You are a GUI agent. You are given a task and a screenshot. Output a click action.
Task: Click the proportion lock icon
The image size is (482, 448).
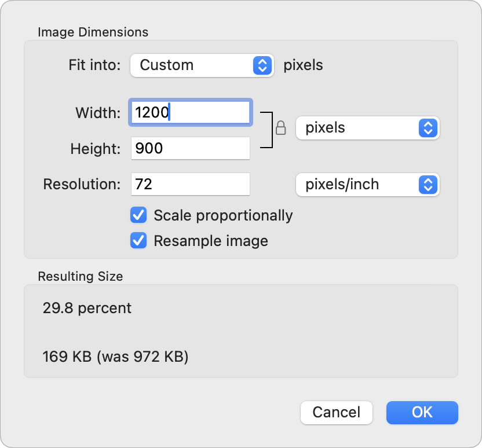pos(281,127)
